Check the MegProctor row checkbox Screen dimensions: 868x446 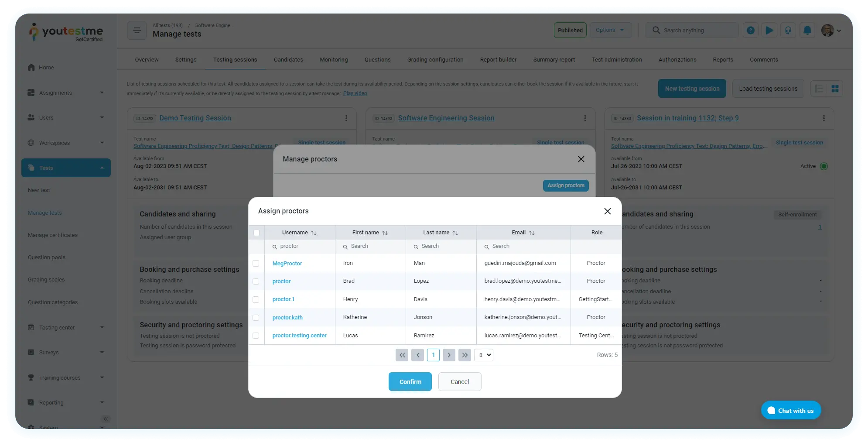tap(256, 264)
